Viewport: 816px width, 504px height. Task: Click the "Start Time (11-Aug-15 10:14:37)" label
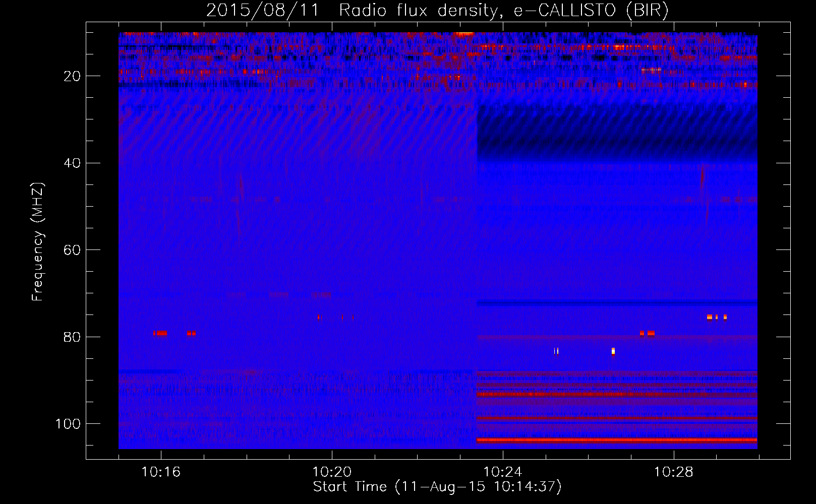pos(437,487)
